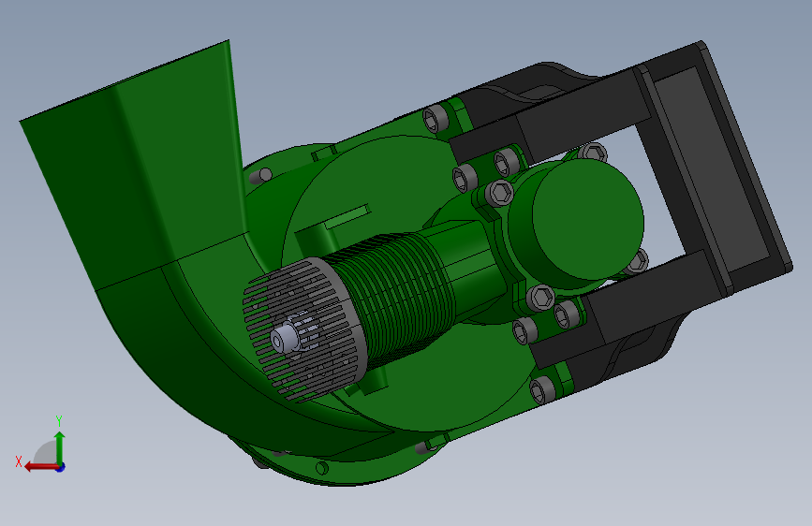Select the large round green housing cover plate

pyautogui.click(x=409, y=282)
